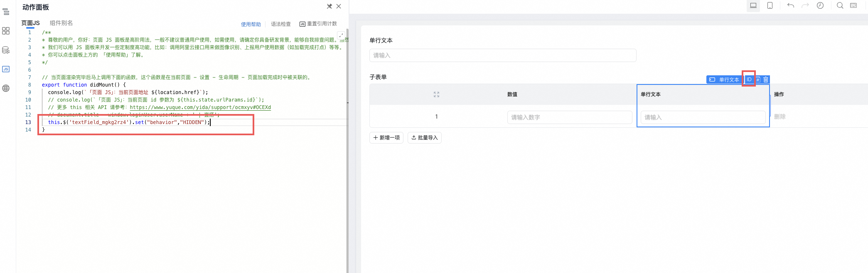
Task: Open the component library grid icon
Action: tap(6, 31)
